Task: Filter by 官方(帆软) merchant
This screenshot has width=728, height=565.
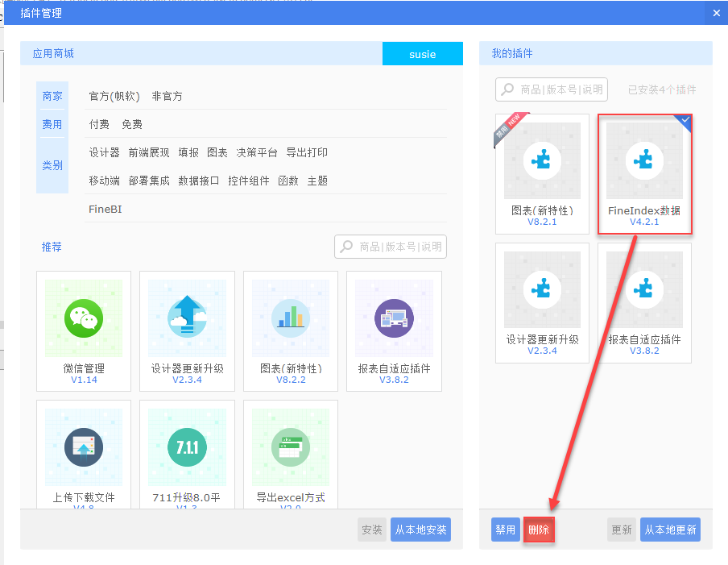Action: pyautogui.click(x=114, y=96)
